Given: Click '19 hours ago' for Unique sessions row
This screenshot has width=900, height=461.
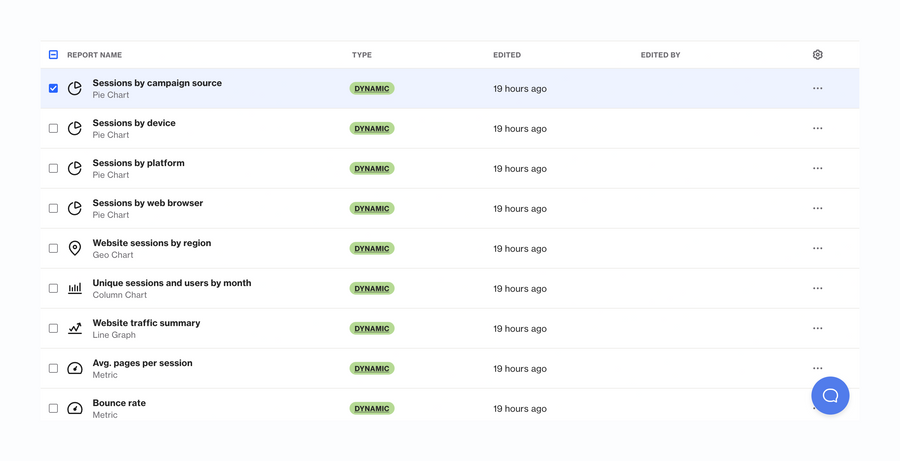Looking at the screenshot, I should 520,289.
